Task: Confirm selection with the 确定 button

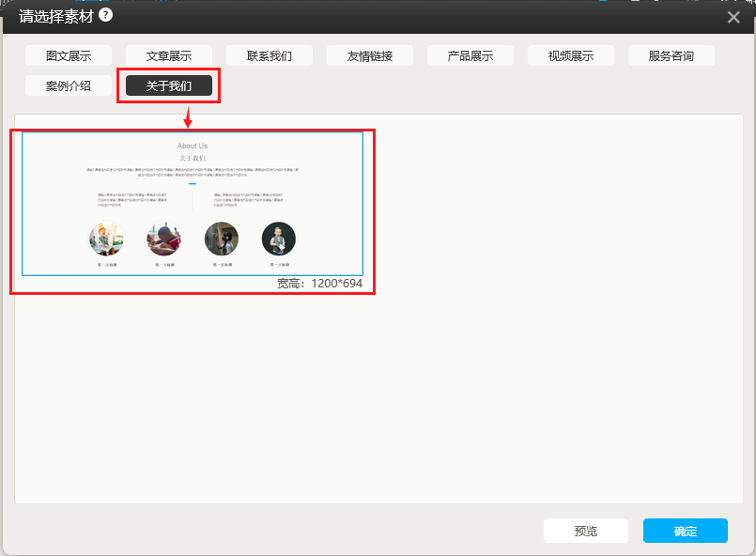Action: [x=686, y=531]
